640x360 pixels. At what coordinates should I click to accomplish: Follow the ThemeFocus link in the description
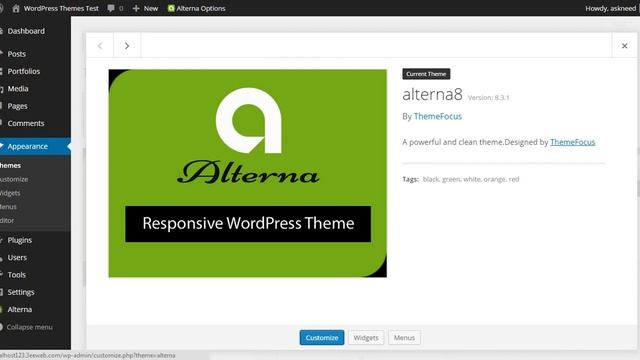click(572, 142)
